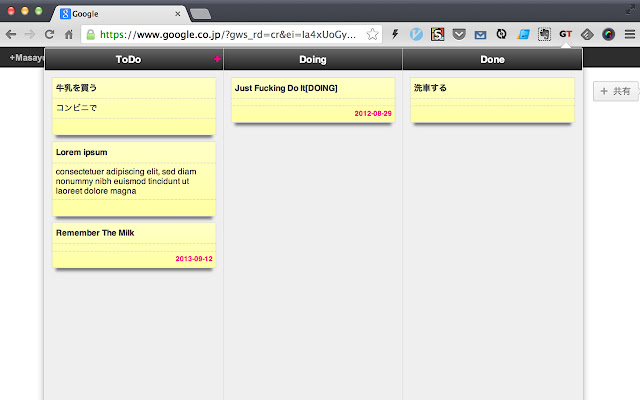Image resolution: width=640 pixels, height=400 pixels.
Task: Click the address bar URL field
Action: point(231,34)
